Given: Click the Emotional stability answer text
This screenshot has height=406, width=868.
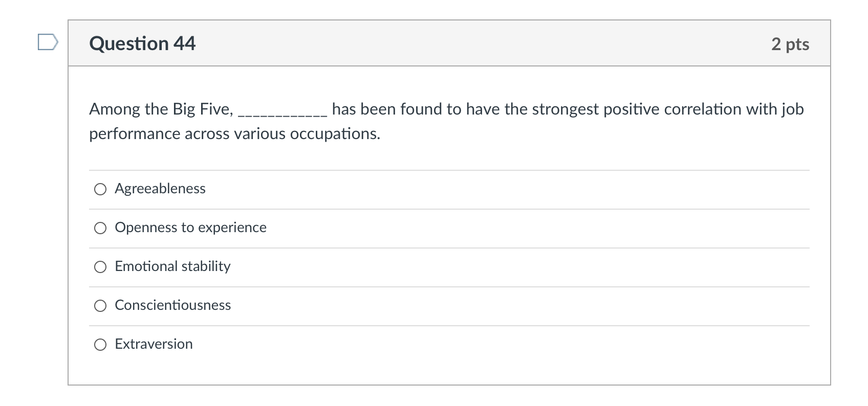Looking at the screenshot, I should pyautogui.click(x=172, y=266).
